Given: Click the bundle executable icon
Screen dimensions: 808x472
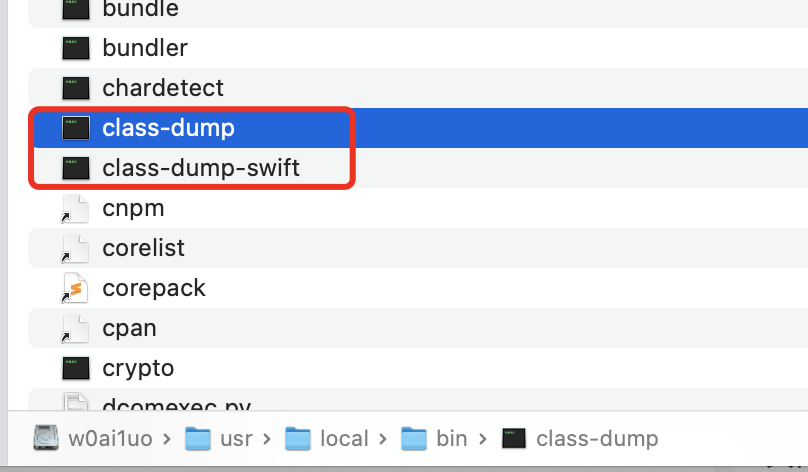Looking at the screenshot, I should click(x=76, y=10).
